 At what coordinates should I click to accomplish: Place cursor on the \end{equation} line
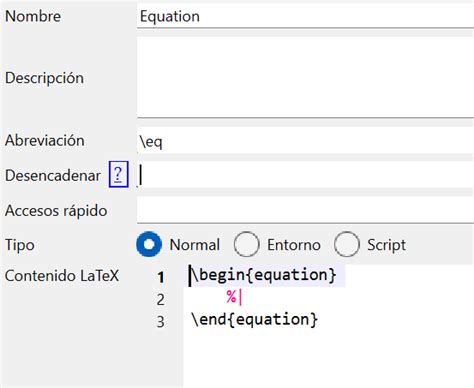254,320
